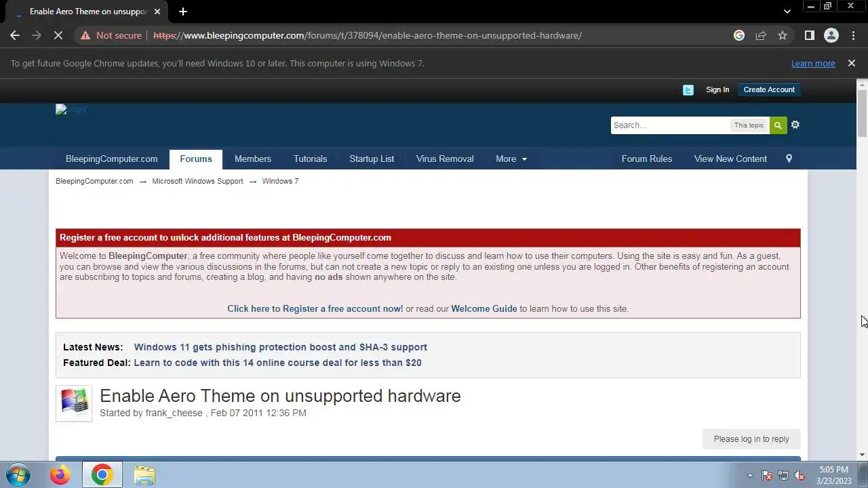Bookmark this tab with the star
This screenshot has height=488, width=868.
click(x=783, y=35)
